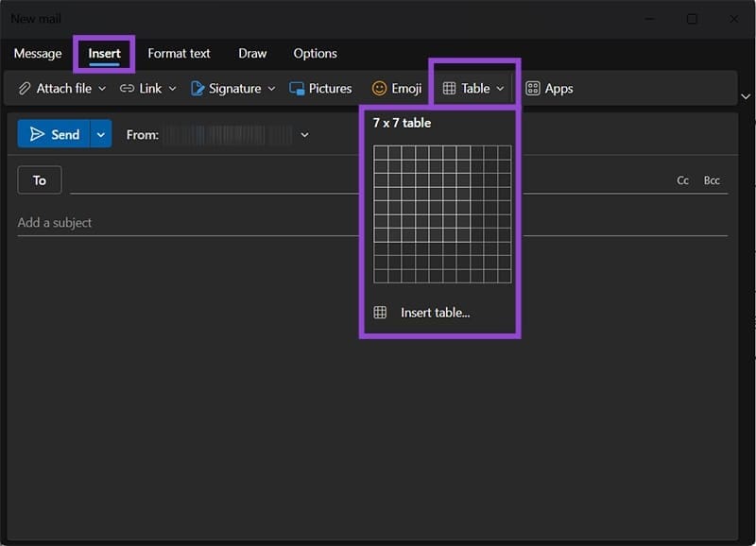Show the Bcc field
756x546 pixels.
pyautogui.click(x=712, y=180)
